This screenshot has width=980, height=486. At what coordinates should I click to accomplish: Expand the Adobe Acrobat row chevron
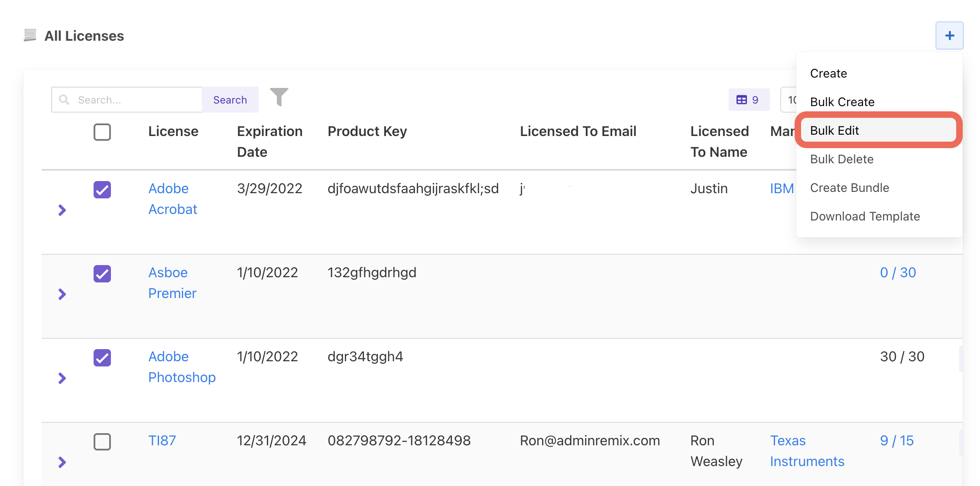point(62,211)
